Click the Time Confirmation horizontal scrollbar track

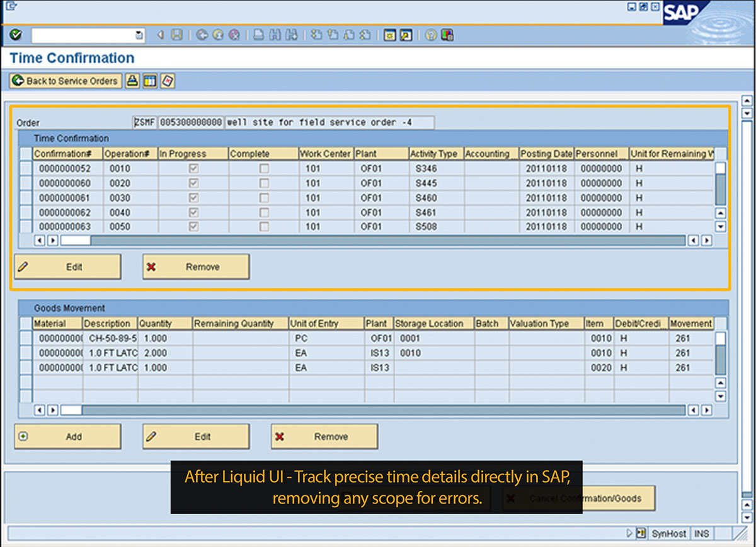(378, 240)
